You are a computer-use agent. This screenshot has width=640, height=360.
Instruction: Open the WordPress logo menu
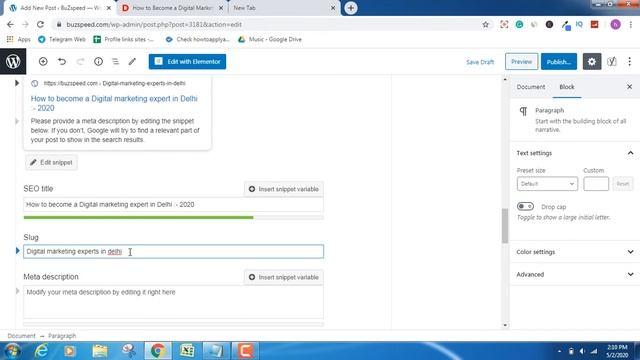[x=13, y=62]
